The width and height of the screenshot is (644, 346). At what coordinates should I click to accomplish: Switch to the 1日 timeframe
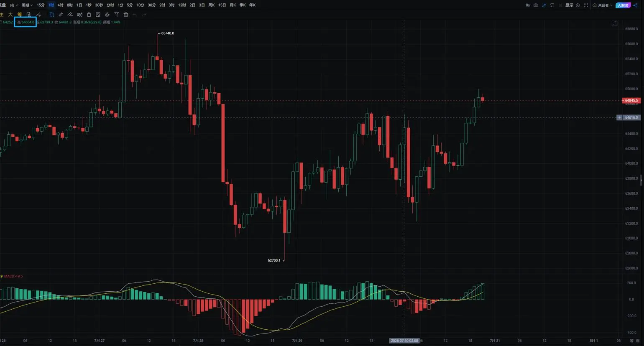[79, 5]
